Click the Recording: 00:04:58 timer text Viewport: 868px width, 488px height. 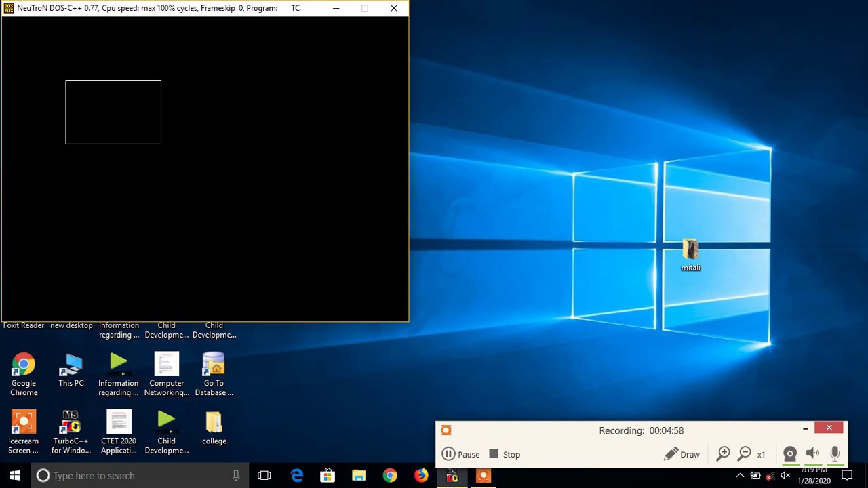[x=641, y=430]
